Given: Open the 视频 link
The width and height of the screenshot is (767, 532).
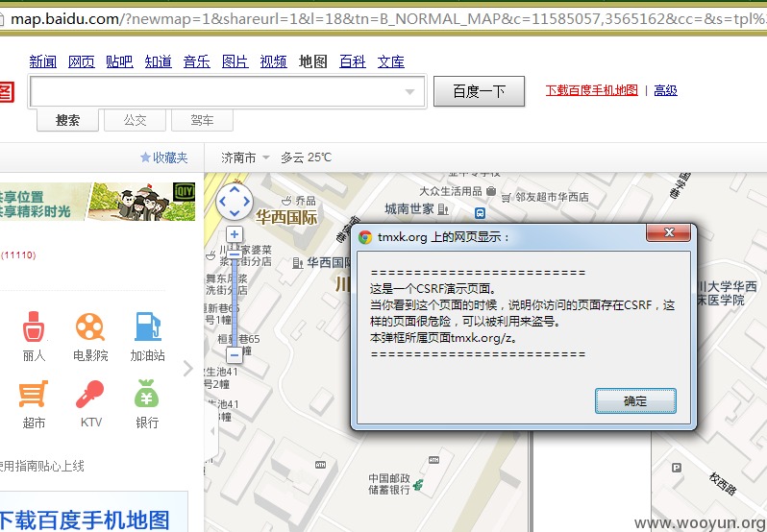Looking at the screenshot, I should (273, 61).
